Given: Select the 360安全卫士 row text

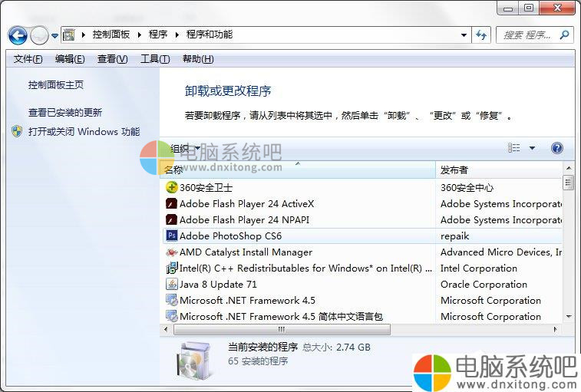Looking at the screenshot, I should (x=206, y=187).
